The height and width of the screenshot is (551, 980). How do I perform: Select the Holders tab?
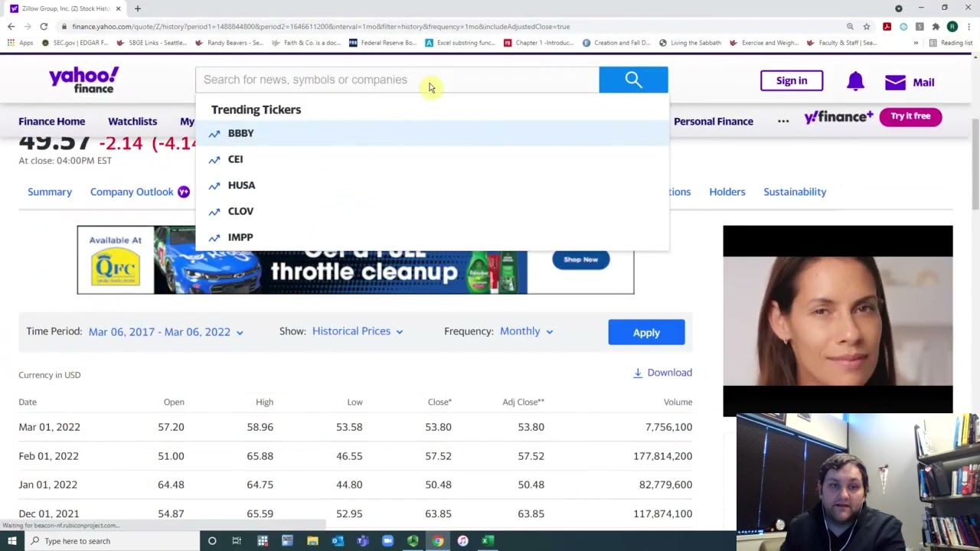[x=727, y=192]
